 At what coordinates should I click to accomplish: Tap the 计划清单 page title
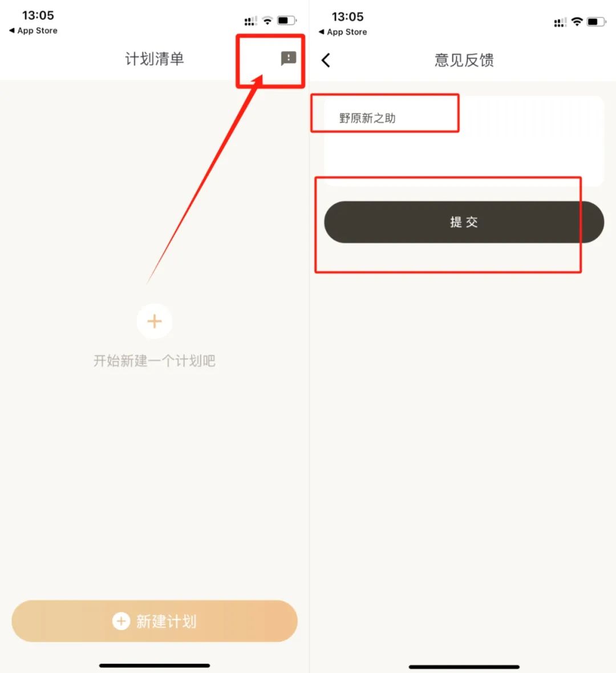155,59
